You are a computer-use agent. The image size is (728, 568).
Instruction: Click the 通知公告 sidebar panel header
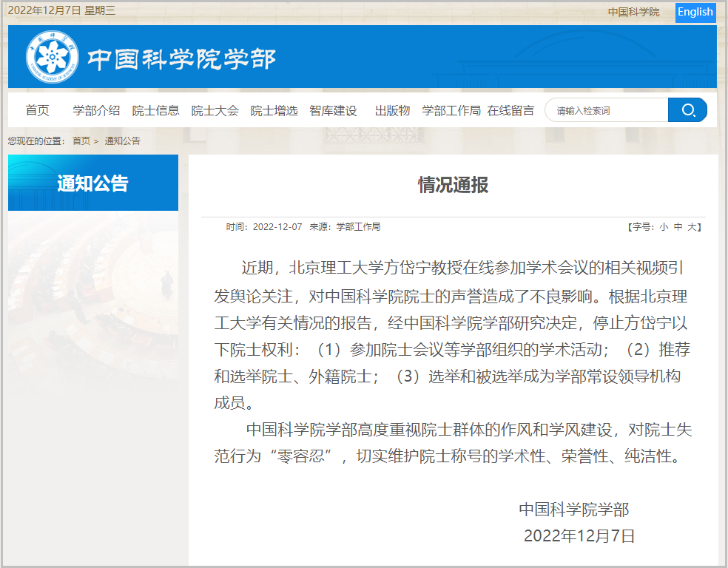(92, 182)
